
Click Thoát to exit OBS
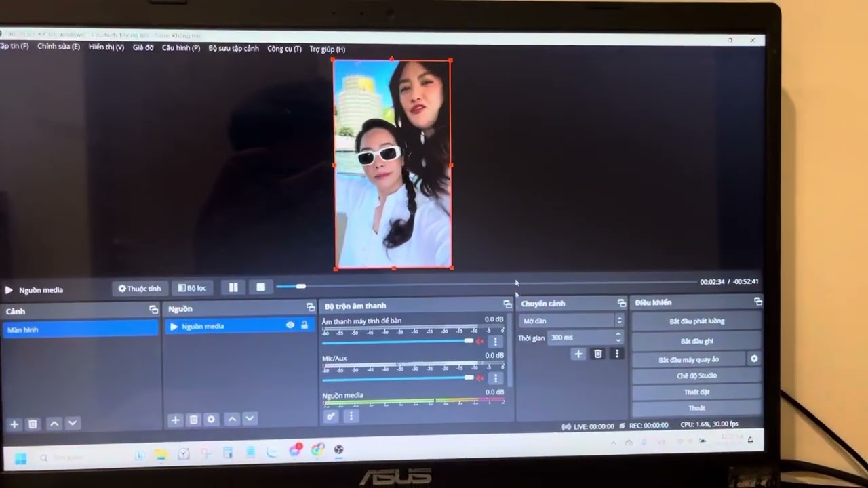coord(696,408)
